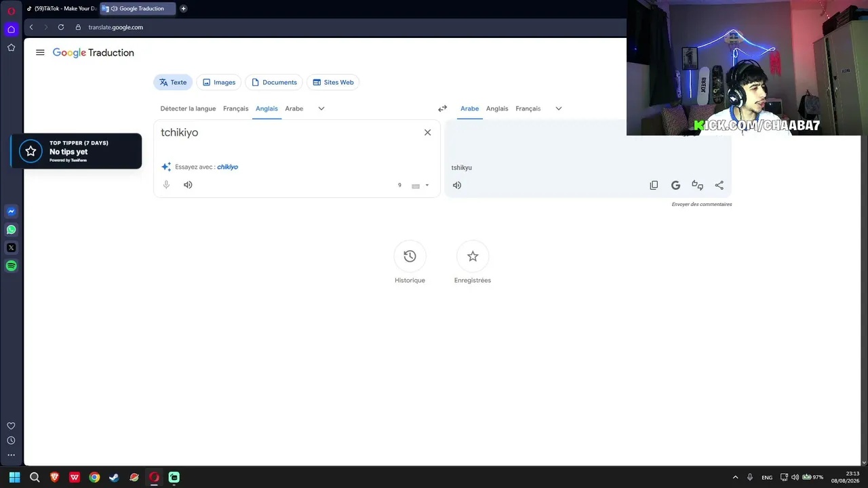Launch Brave browser from taskbar
868x488 pixels.
[x=54, y=477]
